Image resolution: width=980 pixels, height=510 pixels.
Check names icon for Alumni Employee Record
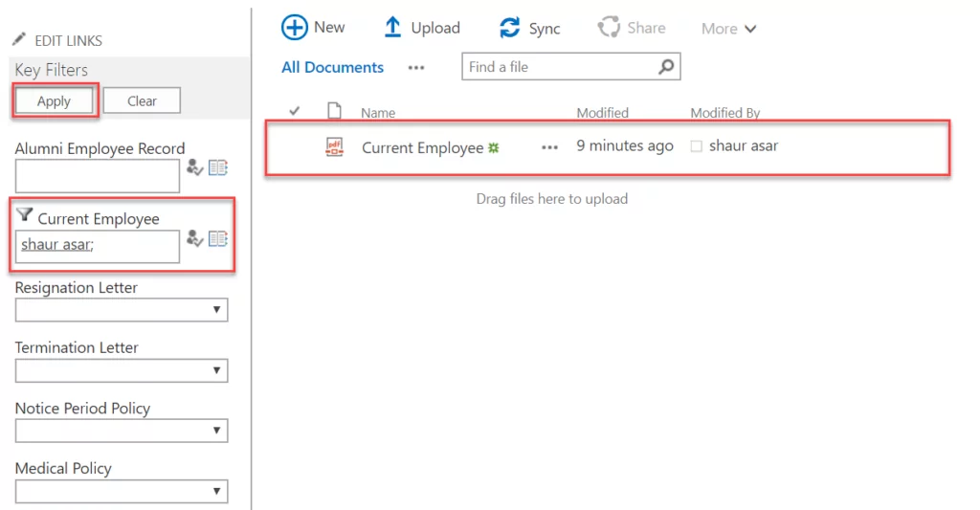pyautogui.click(x=195, y=167)
